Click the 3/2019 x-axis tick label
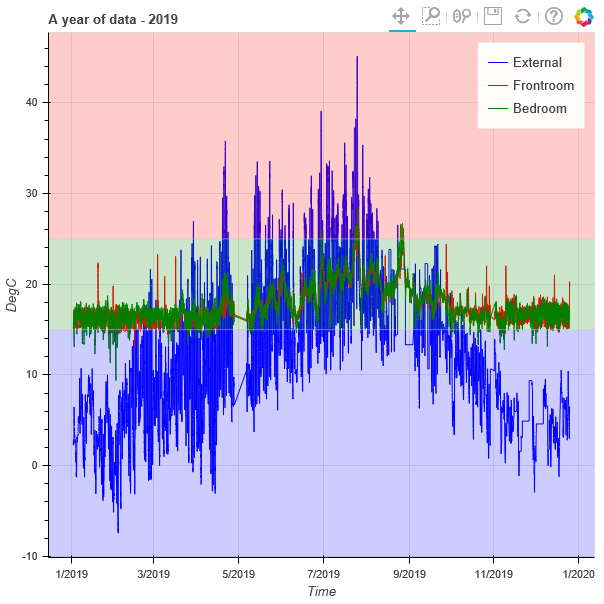The image size is (604, 604). click(153, 574)
